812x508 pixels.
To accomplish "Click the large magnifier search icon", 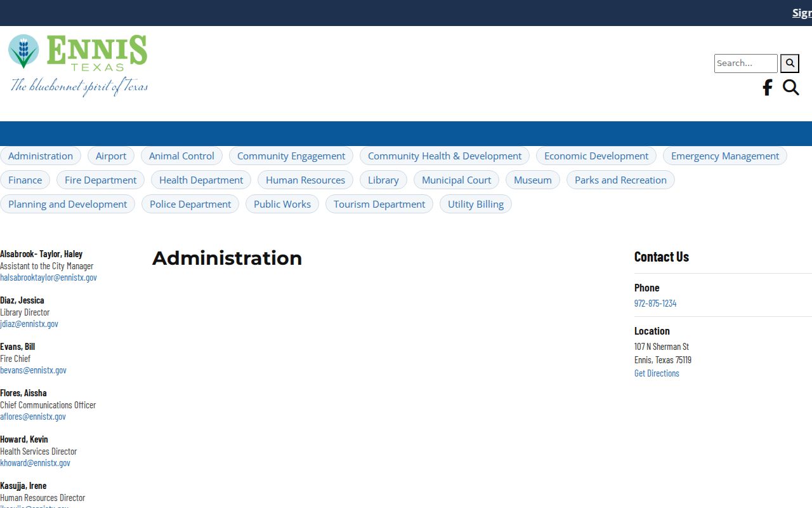I will [790, 88].
